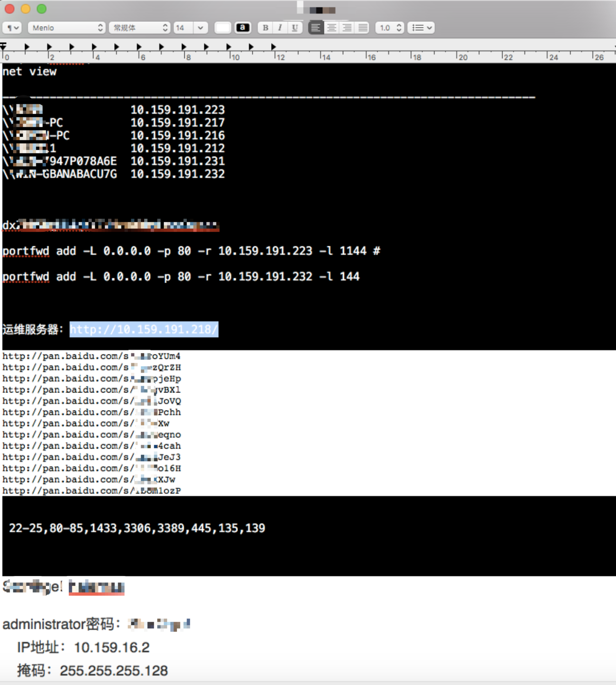Open the Menlo font family dropdown

pyautogui.click(x=66, y=28)
